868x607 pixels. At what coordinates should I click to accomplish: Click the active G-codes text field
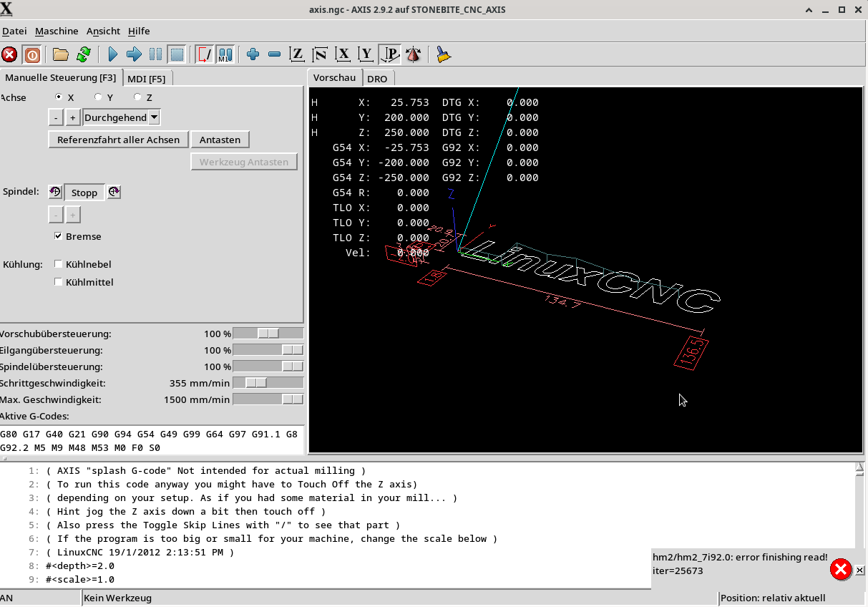(x=152, y=441)
